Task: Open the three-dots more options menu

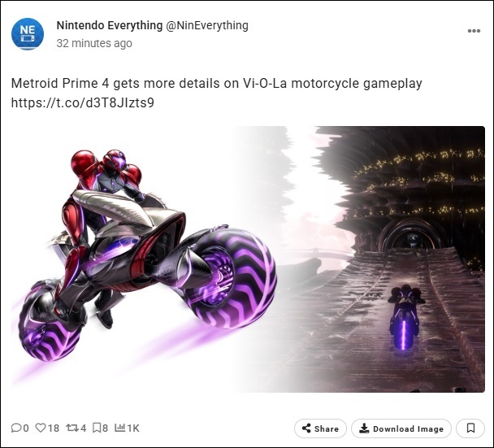Action: pyautogui.click(x=474, y=31)
